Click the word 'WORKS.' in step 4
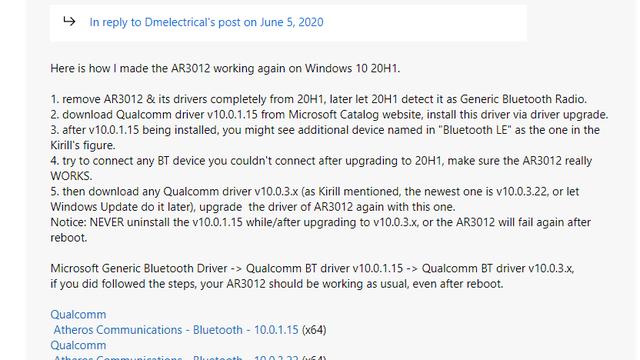640x360 pixels. click(71, 176)
